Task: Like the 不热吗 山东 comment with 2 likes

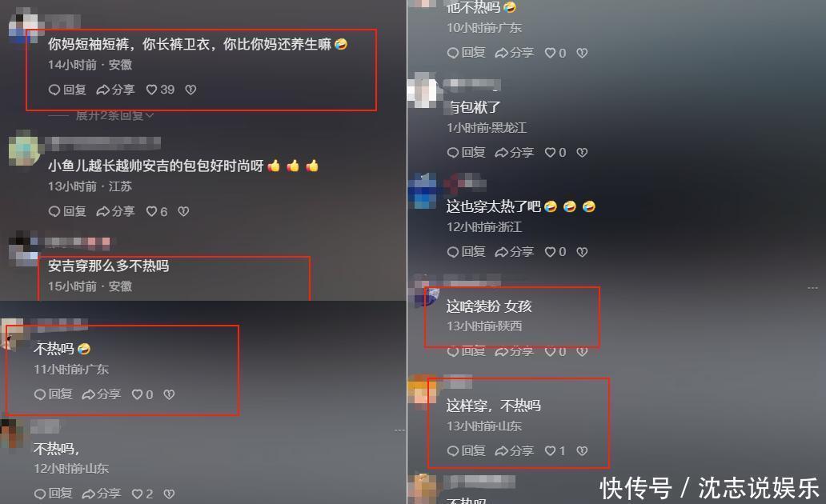Action: click(x=142, y=494)
